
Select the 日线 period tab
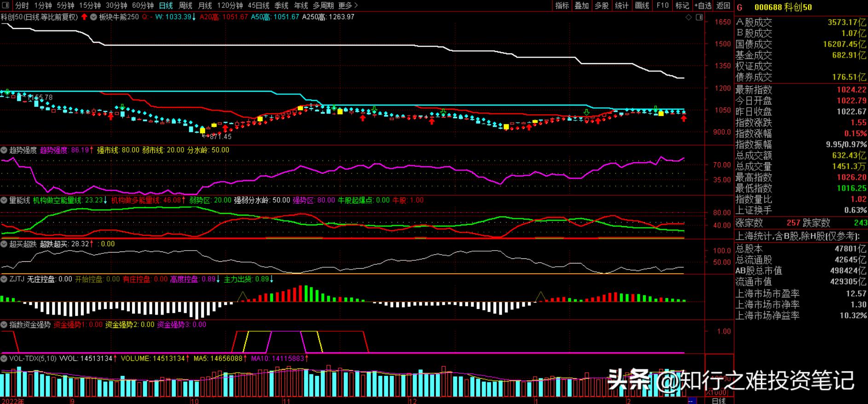click(166, 6)
